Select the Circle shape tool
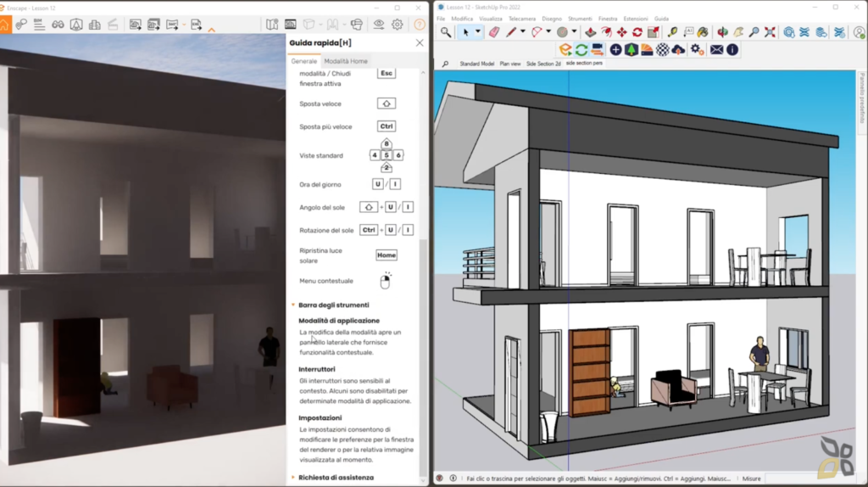The image size is (868, 487). click(x=562, y=32)
